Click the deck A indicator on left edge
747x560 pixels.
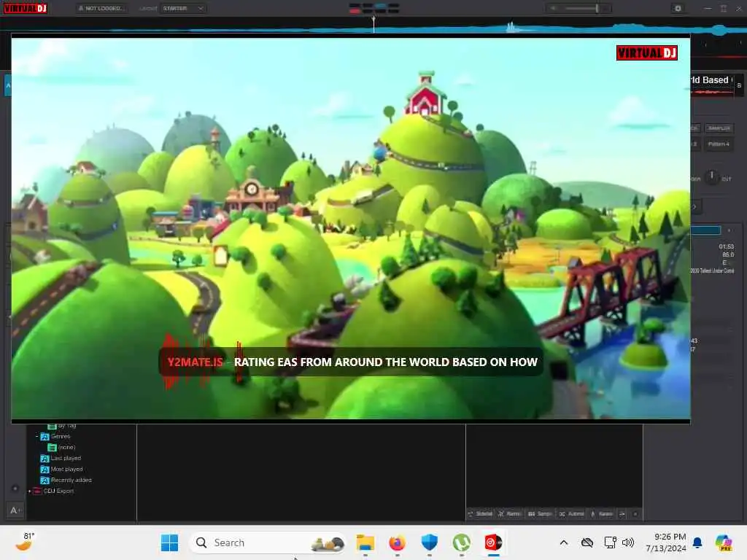(7, 86)
